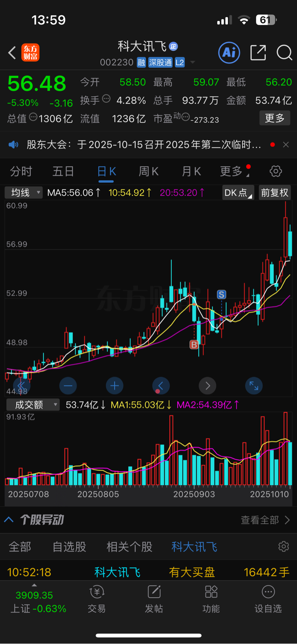The width and height of the screenshot is (297, 644).
Task: Switch to 月K chart tab
Action: pos(191,171)
